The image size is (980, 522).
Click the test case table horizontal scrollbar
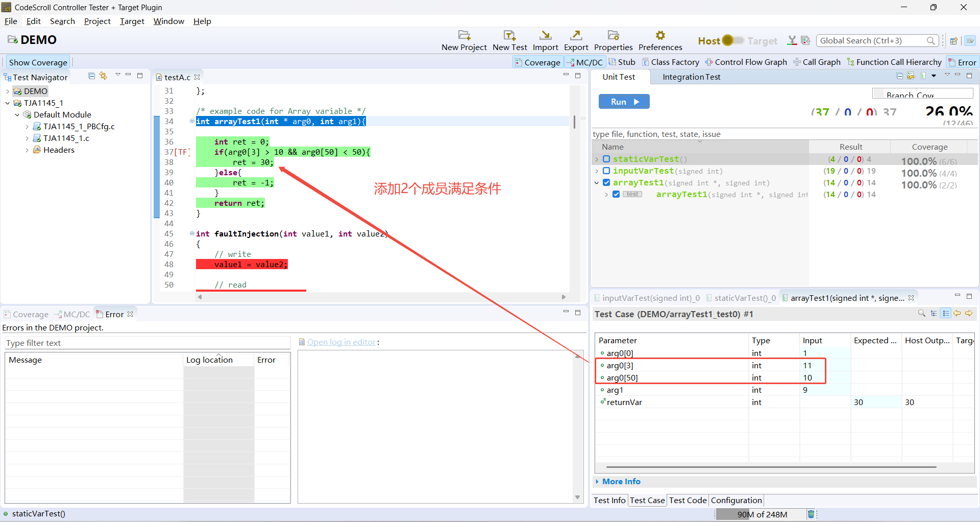click(771, 467)
